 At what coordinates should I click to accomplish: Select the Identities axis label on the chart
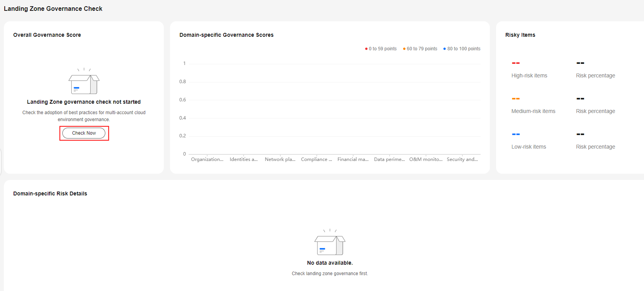click(244, 159)
